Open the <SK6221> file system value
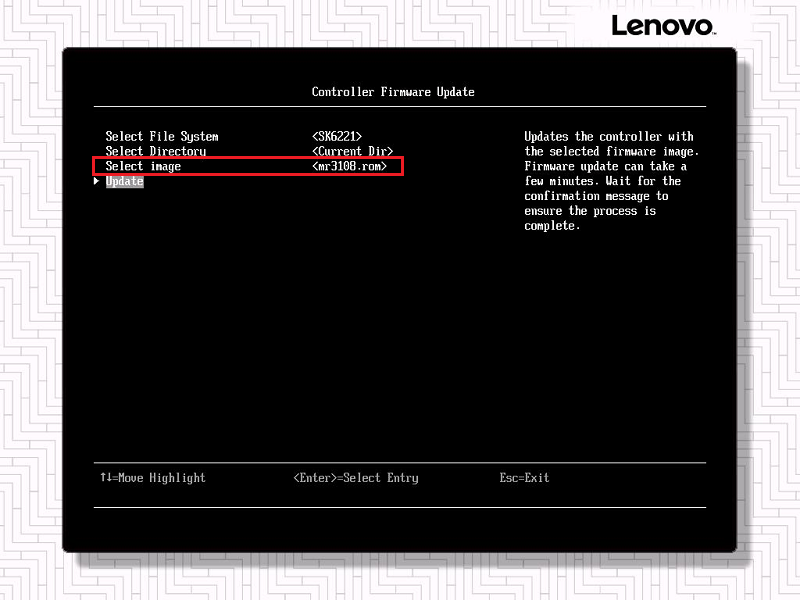Viewport: 800px width, 600px height. click(337, 136)
